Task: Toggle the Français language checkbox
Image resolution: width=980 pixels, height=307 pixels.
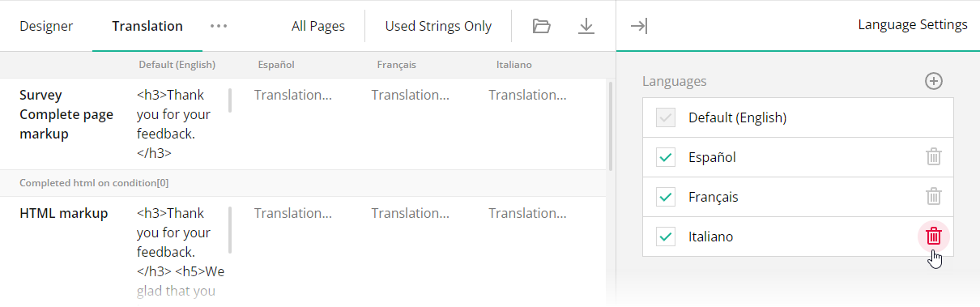Action: pyautogui.click(x=666, y=197)
